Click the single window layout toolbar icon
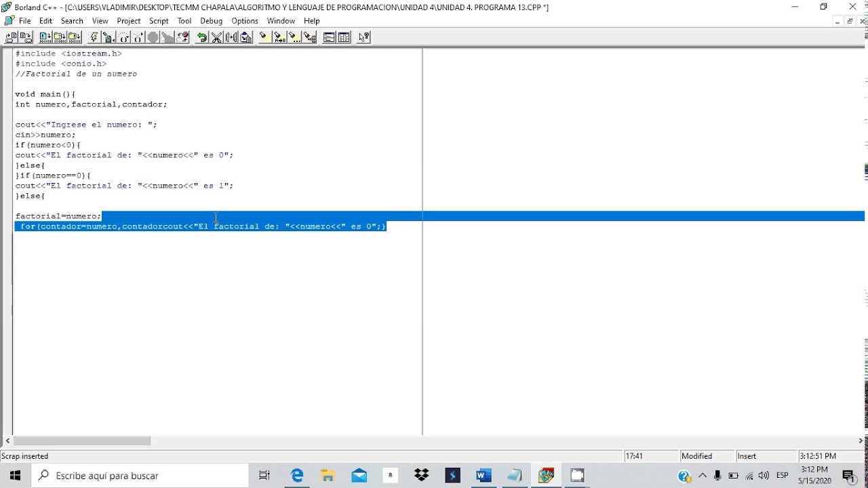 [x=329, y=37]
